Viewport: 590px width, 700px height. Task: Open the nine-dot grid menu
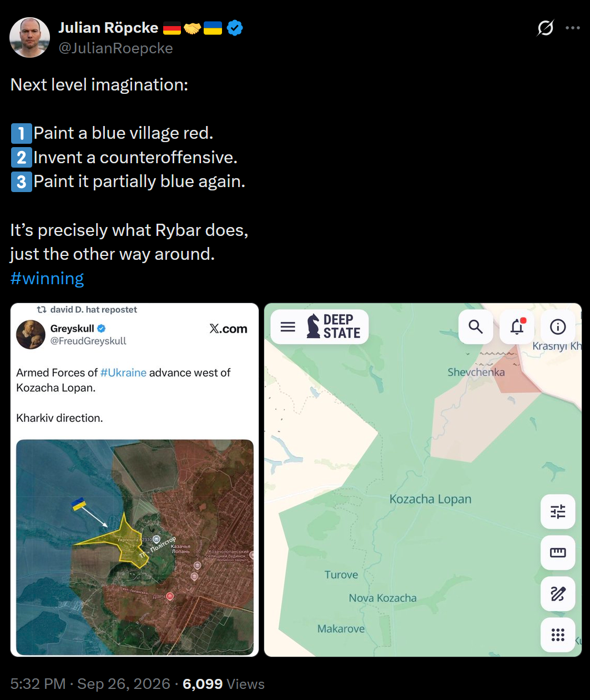click(558, 634)
